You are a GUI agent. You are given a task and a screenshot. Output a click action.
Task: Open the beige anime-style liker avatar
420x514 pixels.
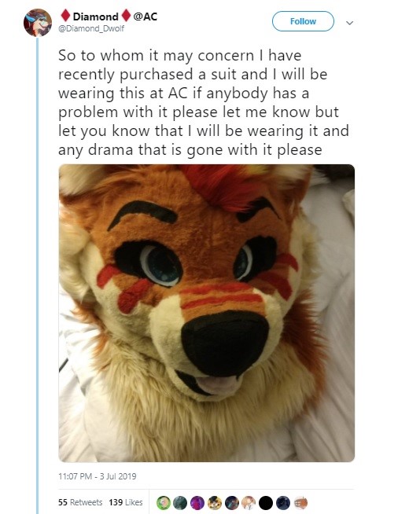[249, 502]
